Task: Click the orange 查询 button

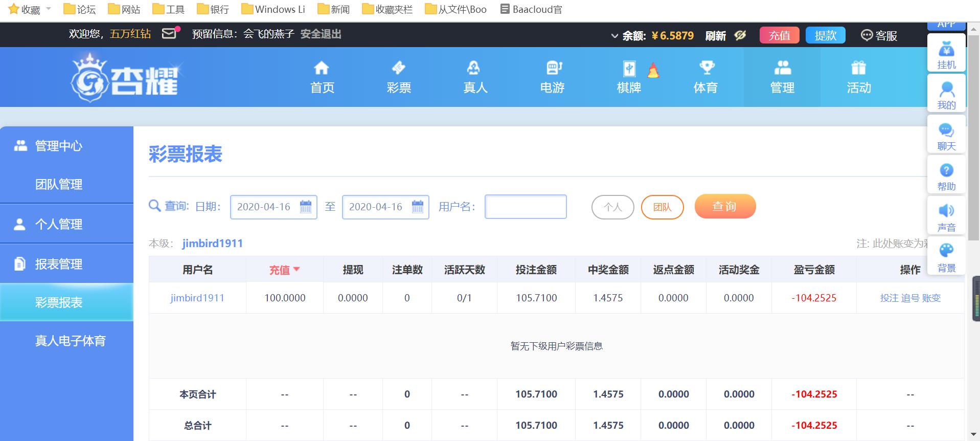Action: tap(724, 206)
